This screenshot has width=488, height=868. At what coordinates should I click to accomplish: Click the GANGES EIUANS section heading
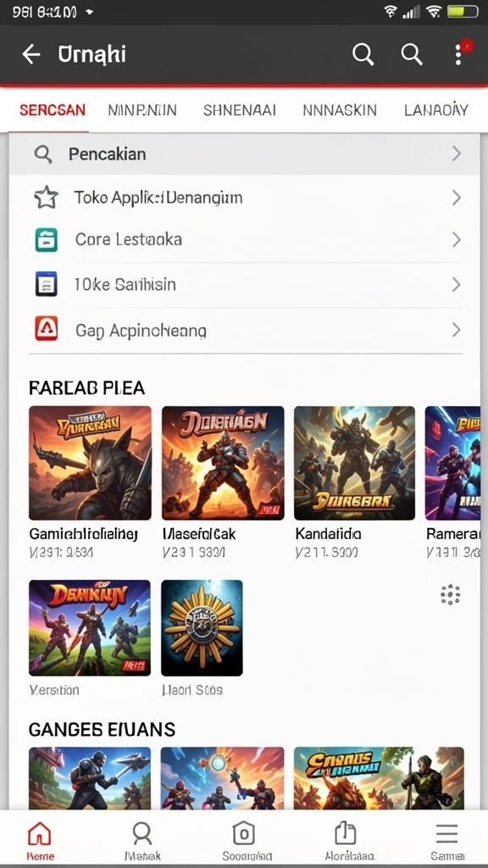tap(102, 729)
